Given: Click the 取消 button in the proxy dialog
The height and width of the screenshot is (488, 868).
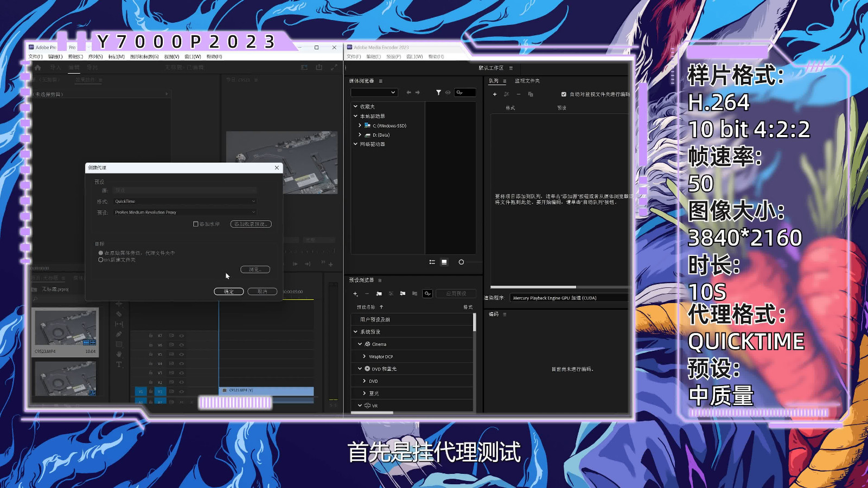Looking at the screenshot, I should click(x=263, y=292).
